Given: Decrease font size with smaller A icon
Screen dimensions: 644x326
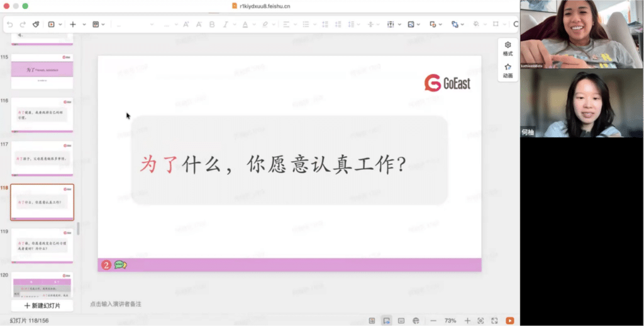Looking at the screenshot, I should (x=199, y=25).
